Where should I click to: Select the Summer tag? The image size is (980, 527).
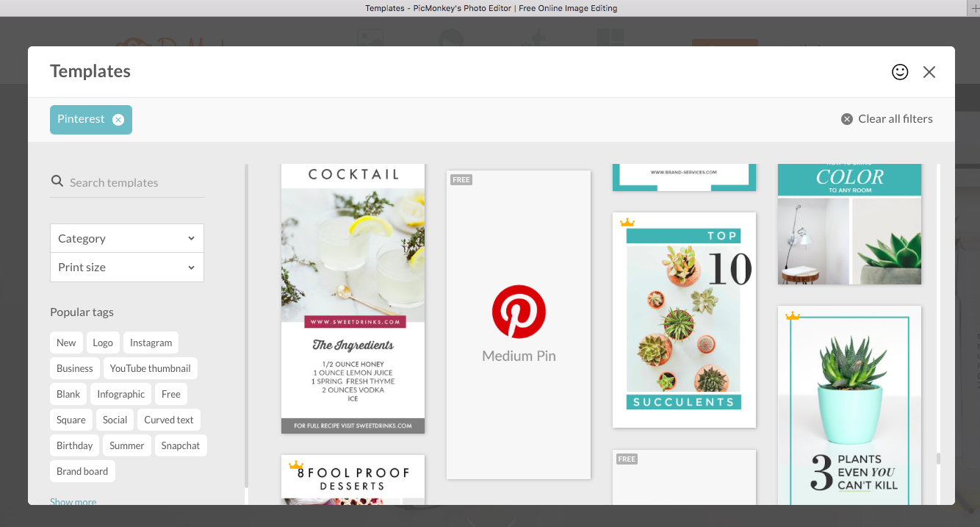pos(127,445)
